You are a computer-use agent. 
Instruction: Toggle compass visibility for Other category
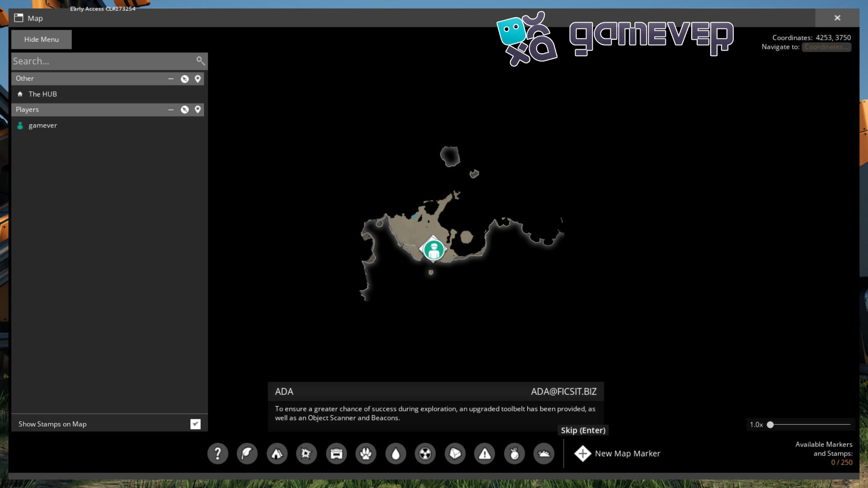[x=184, y=79]
